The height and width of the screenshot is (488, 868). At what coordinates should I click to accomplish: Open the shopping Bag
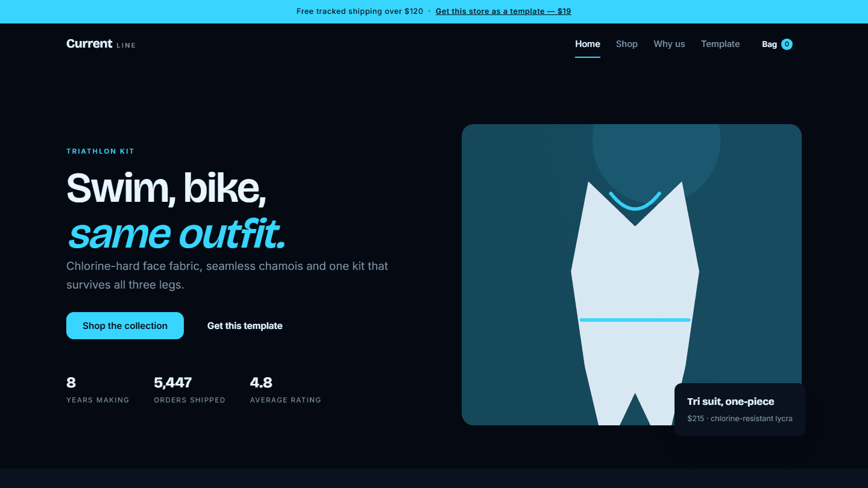(777, 44)
